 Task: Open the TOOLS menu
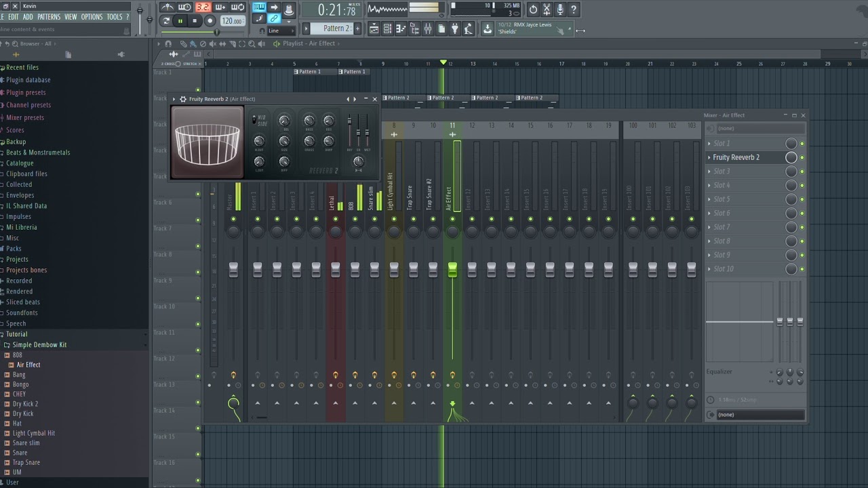tap(115, 17)
